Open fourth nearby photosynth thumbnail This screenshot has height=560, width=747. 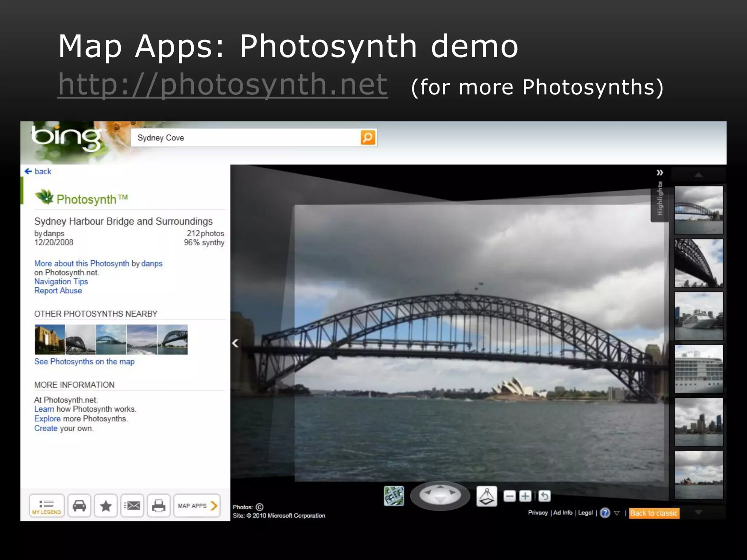tap(142, 339)
